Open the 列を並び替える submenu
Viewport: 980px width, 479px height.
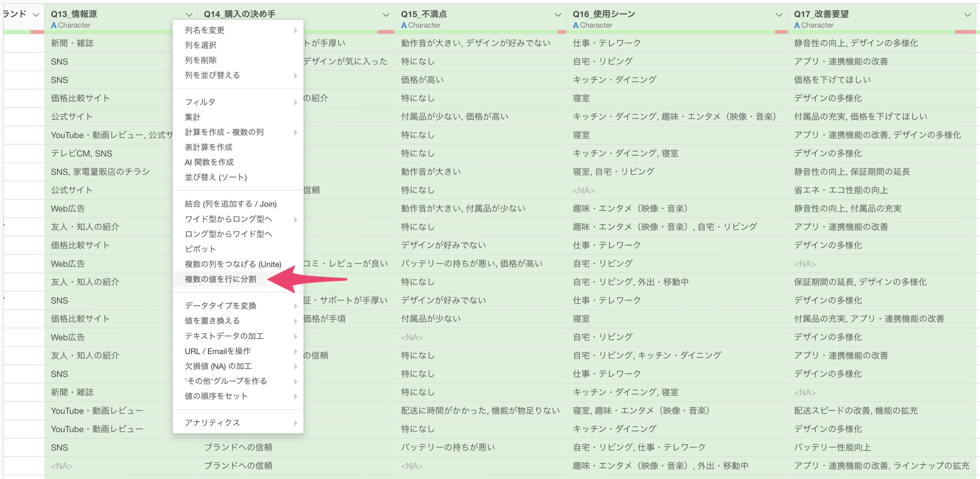point(238,75)
